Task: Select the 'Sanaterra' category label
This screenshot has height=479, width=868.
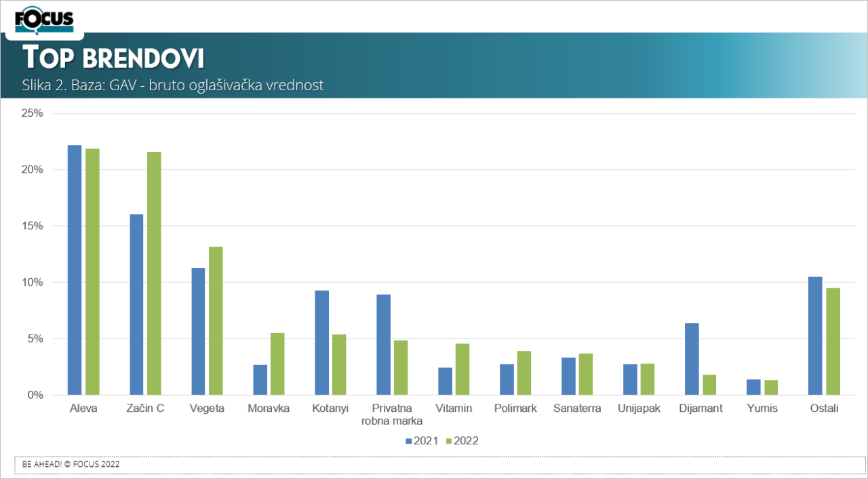Action: click(577, 408)
